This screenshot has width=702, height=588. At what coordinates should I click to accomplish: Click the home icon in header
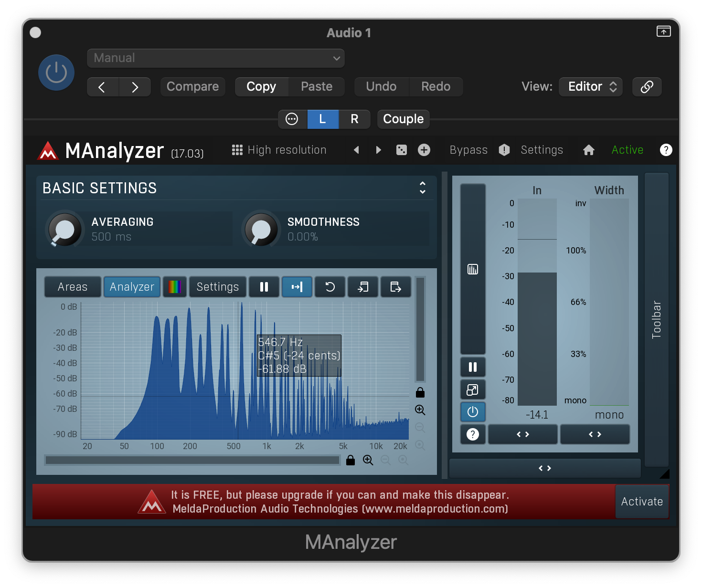[x=588, y=150]
